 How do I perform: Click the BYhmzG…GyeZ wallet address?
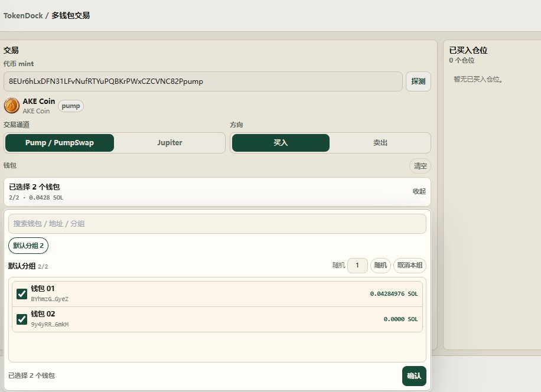pyautogui.click(x=50, y=299)
